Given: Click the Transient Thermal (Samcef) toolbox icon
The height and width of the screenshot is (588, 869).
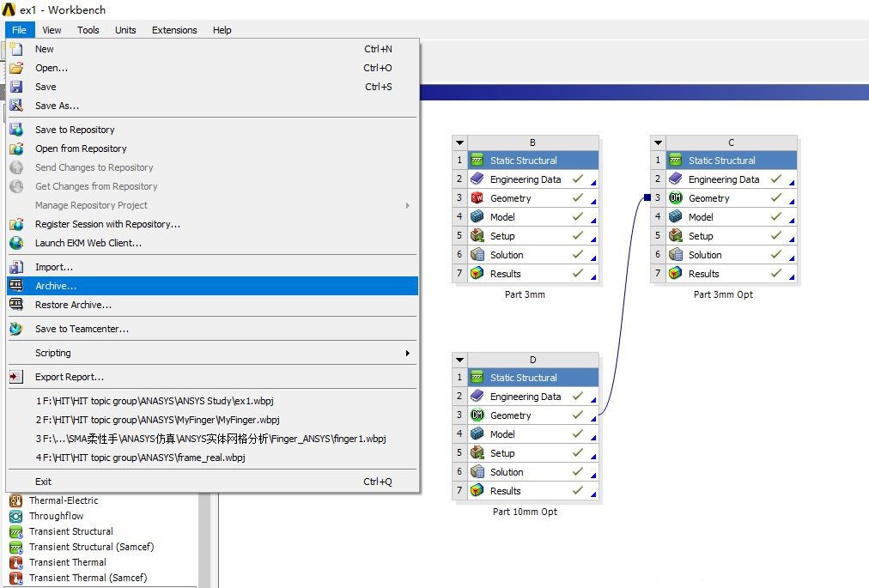Looking at the screenshot, I should click(x=16, y=578).
